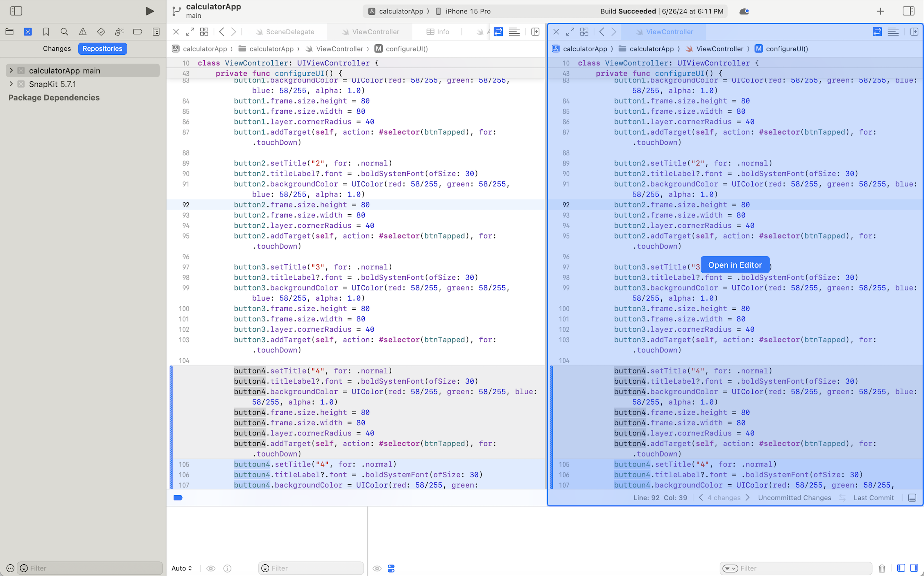924x576 pixels.
Task: Open the Issue navigator warning icon
Action: click(83, 31)
